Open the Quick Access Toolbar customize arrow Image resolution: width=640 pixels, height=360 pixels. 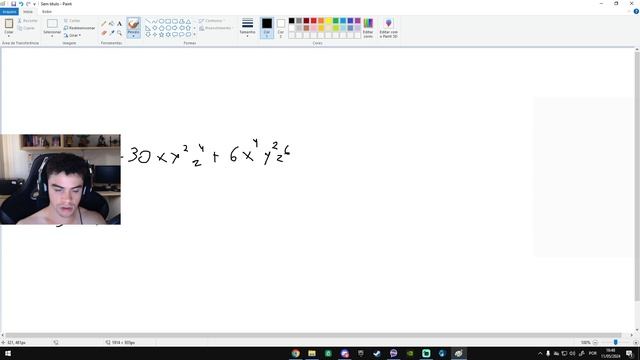pyautogui.click(x=34, y=4)
